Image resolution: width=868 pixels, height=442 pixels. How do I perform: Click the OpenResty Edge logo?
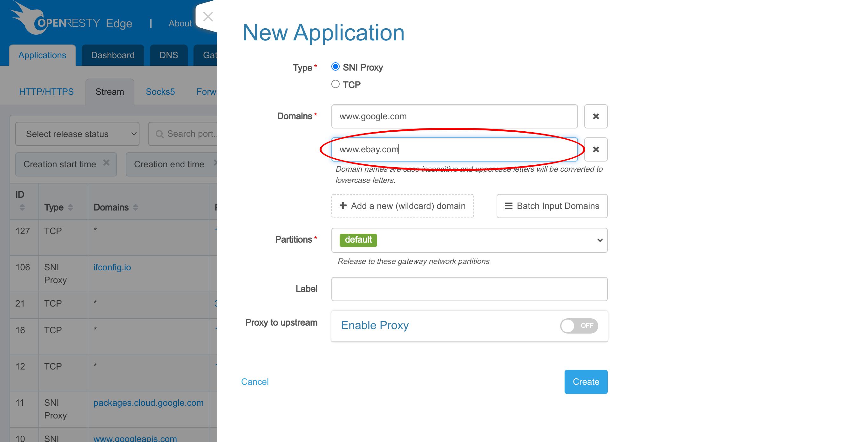[71, 19]
